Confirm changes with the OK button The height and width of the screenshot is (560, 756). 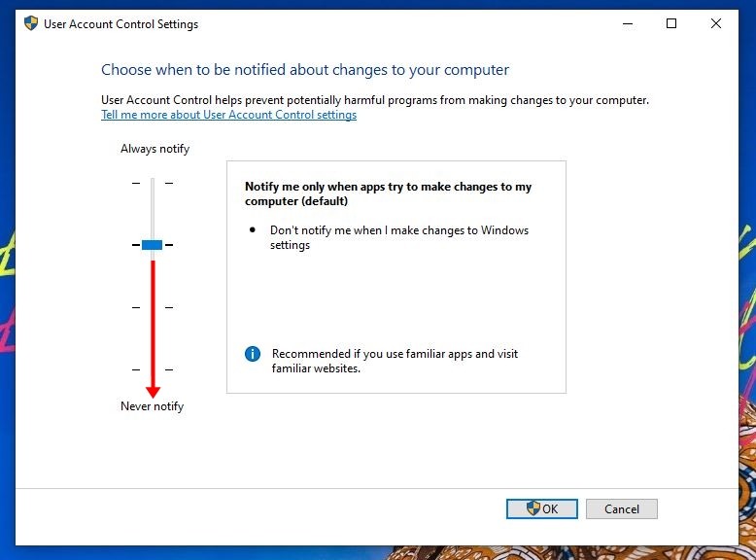pyautogui.click(x=542, y=508)
